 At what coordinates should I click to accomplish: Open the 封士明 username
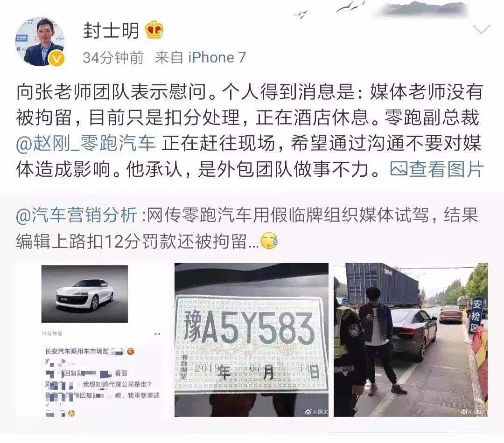point(111,30)
